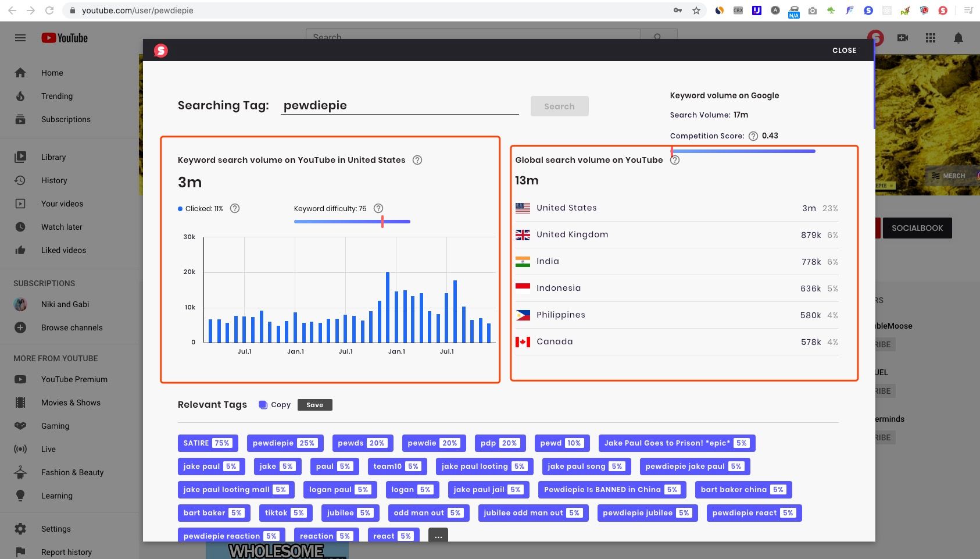980x559 pixels.
Task: Open the notifications bell
Action: pos(958,38)
